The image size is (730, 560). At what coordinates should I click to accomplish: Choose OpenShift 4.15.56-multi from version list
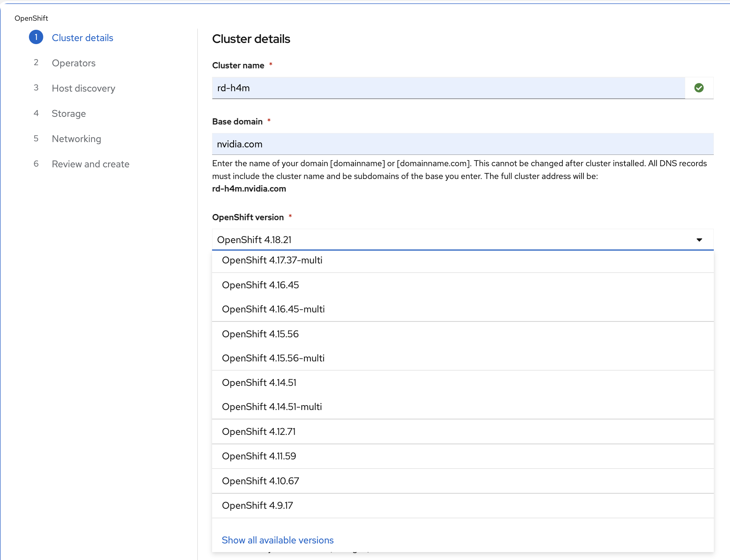[273, 358]
